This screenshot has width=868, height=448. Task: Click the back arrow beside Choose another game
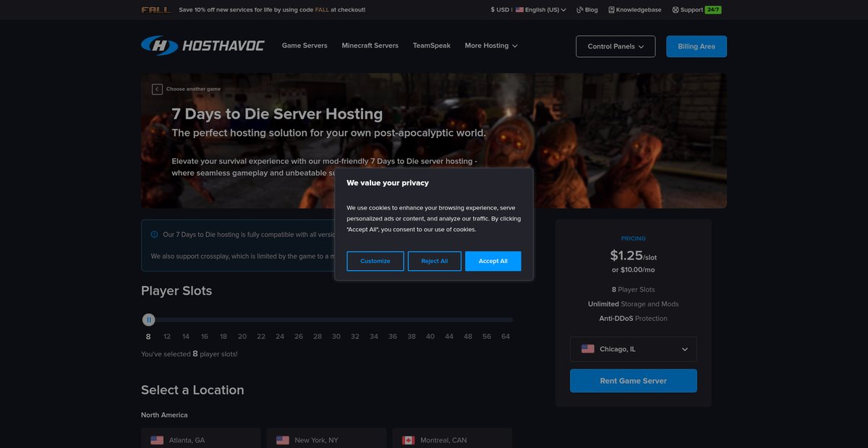(157, 89)
